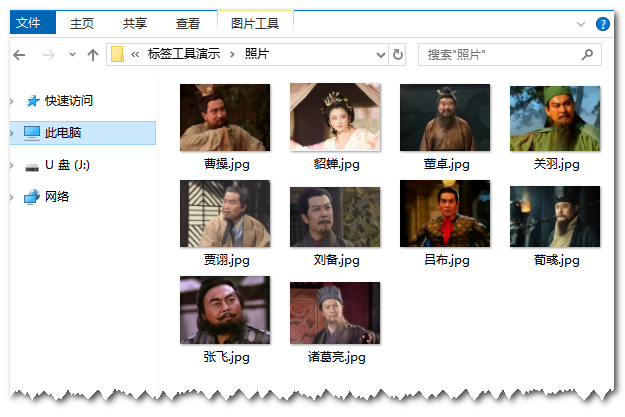Screen dimensions: 625x417
Task: Select the 荀彧.jpg thumbnail
Action: 555,216
